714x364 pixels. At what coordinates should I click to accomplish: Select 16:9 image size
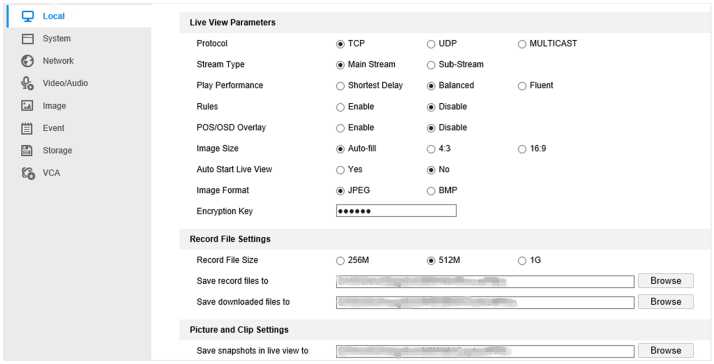[x=522, y=149]
